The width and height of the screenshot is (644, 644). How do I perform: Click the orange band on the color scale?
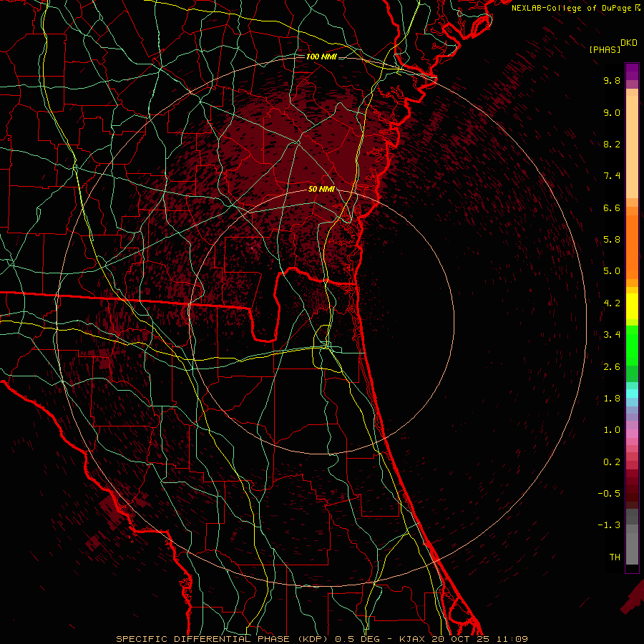tap(632, 246)
